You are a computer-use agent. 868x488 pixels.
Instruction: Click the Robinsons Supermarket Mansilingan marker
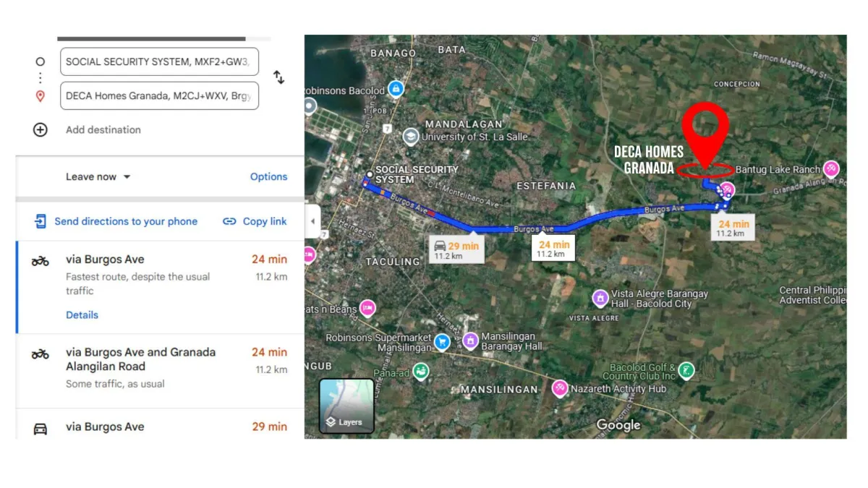[443, 341]
